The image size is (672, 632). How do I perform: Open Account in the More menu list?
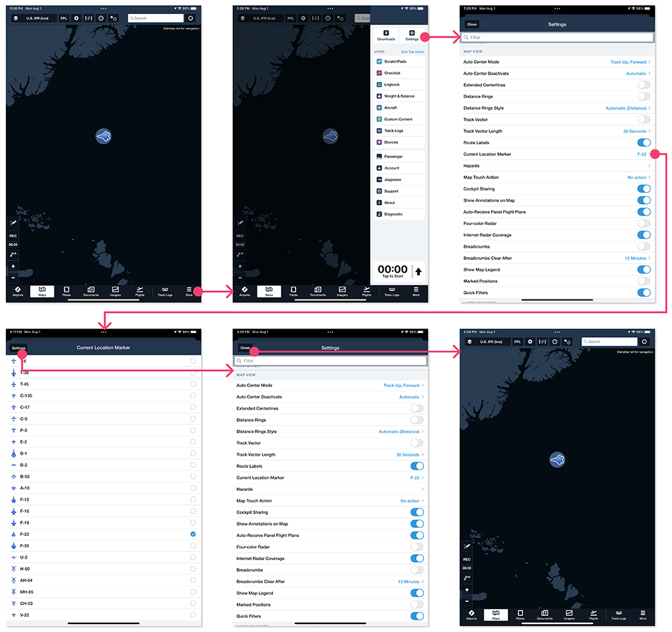pyautogui.click(x=399, y=168)
